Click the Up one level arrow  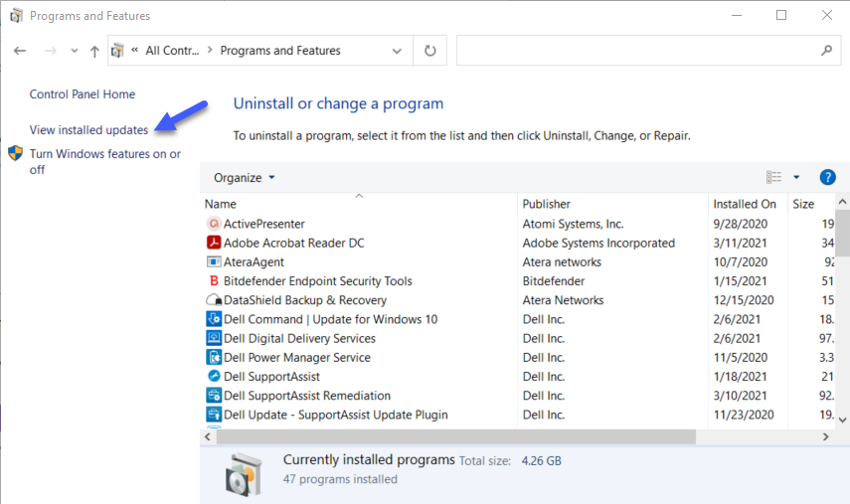[x=94, y=51]
